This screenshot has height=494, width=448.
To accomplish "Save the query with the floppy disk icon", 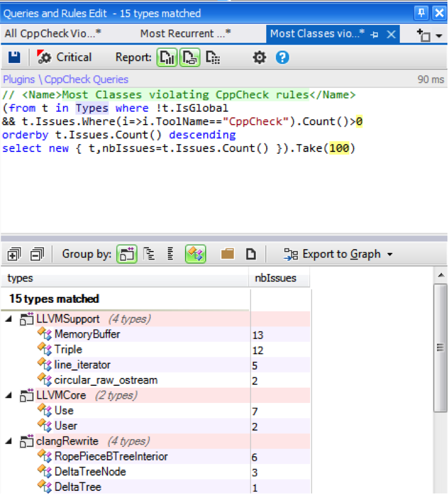I will click(x=14, y=57).
